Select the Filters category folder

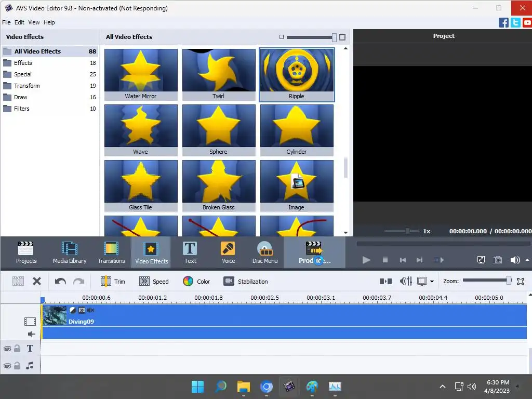(49, 109)
